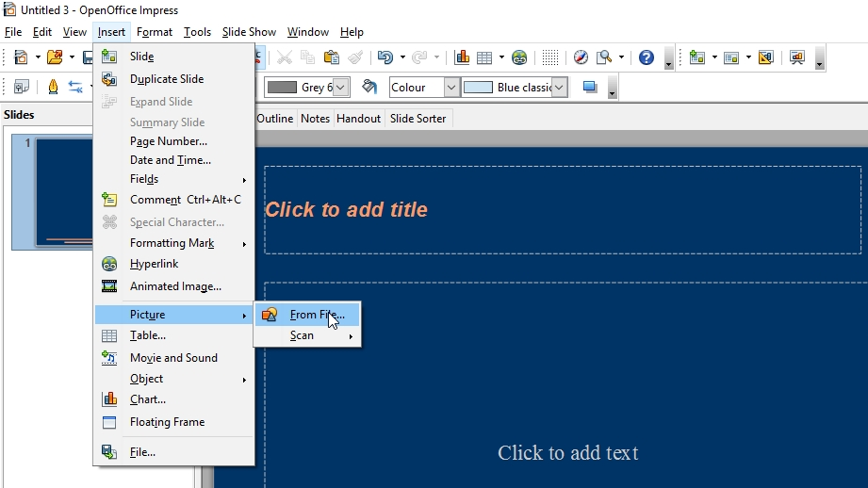
Task: Expand the Zoom dropdown arrow
Action: pos(621,57)
